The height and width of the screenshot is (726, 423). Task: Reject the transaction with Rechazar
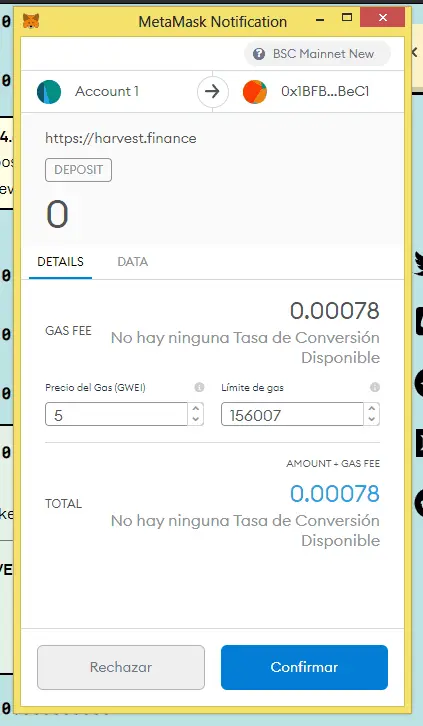pos(121,667)
